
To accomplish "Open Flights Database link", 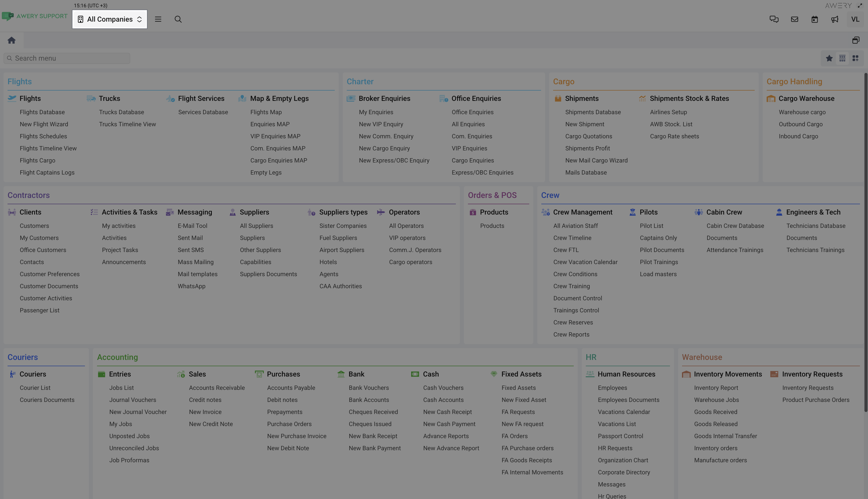I will (x=42, y=112).
